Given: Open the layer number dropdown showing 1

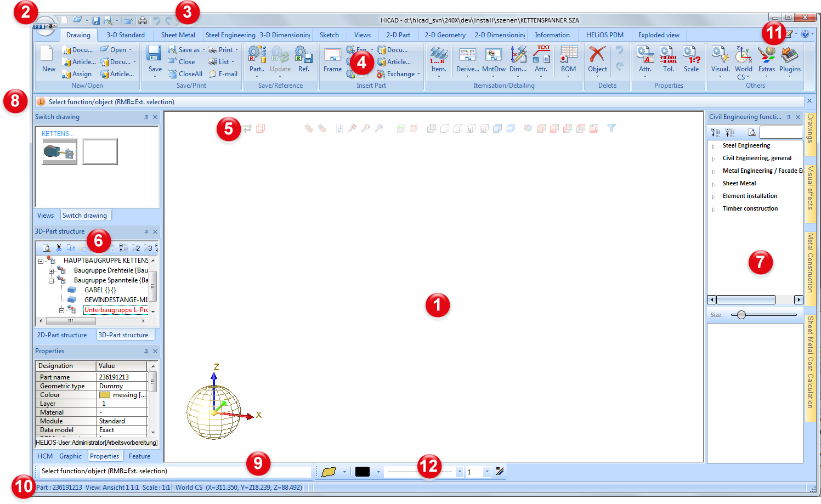Looking at the screenshot, I should point(487,472).
